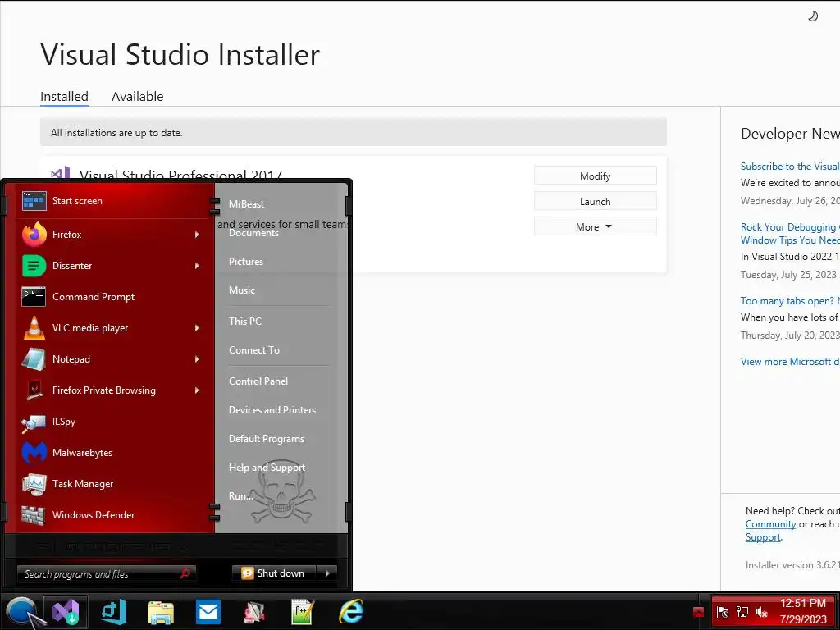Open the pink app icon beside Mail
840x630 pixels.
(254, 612)
